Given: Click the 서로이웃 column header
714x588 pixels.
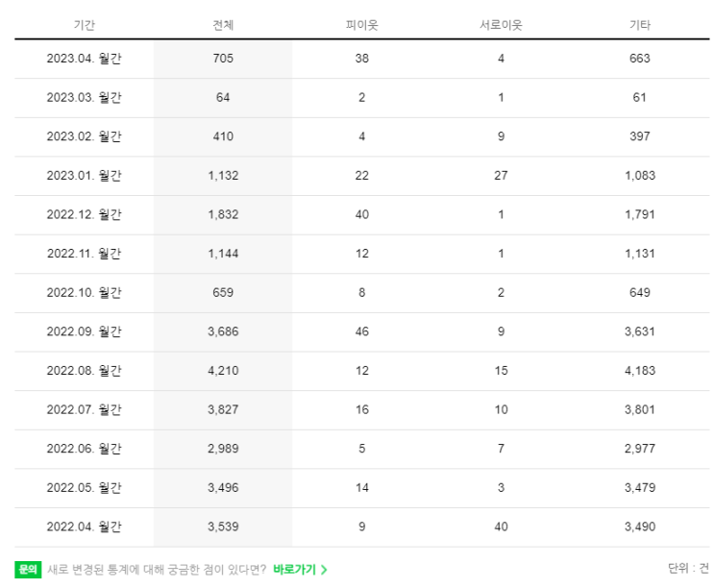Looking at the screenshot, I should click(501, 24).
